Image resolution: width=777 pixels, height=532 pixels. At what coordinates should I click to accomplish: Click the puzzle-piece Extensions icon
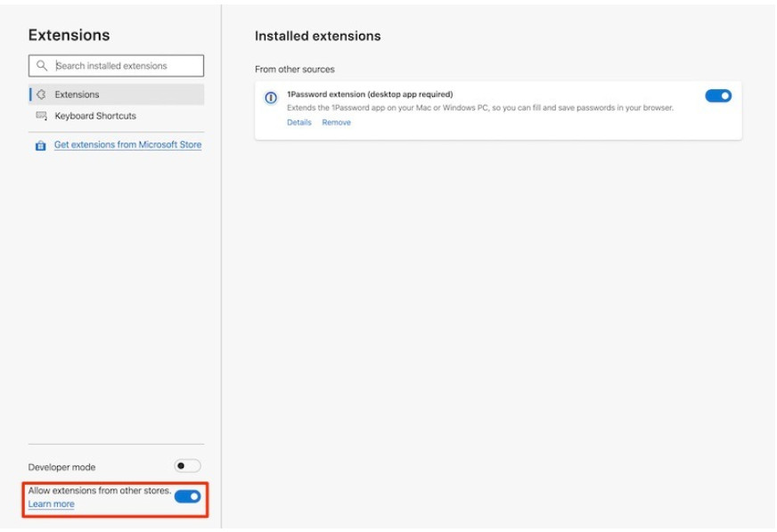(x=41, y=94)
